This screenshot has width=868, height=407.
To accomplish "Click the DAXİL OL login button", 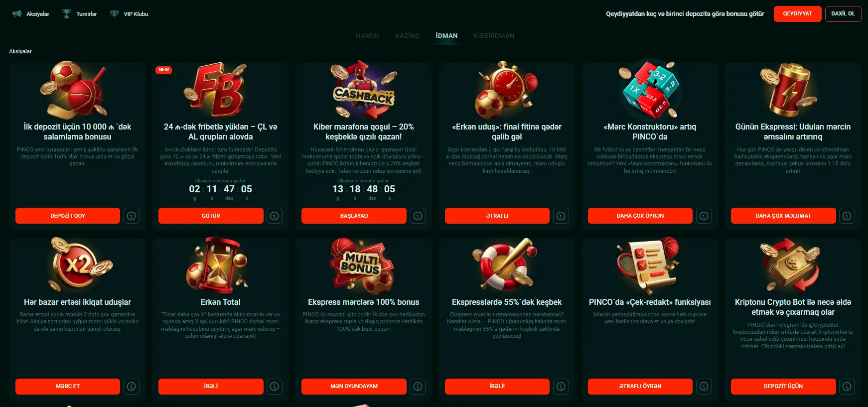I will tap(843, 14).
